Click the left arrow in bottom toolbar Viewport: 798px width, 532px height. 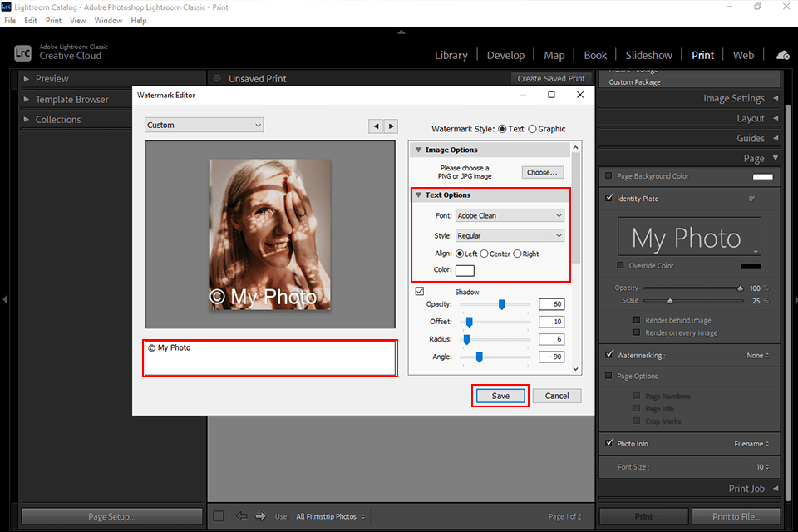(242, 516)
